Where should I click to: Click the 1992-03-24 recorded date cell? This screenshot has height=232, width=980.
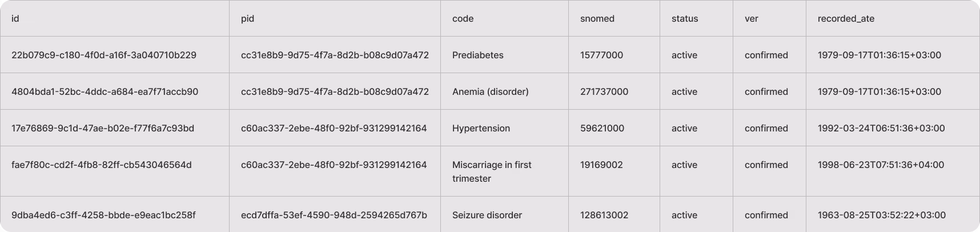click(x=881, y=129)
